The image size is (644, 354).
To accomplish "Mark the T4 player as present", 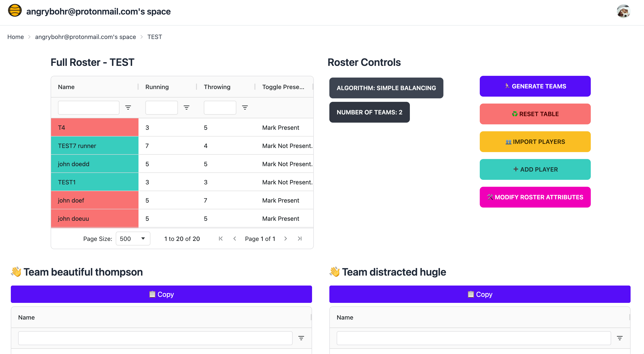I will [x=280, y=128].
